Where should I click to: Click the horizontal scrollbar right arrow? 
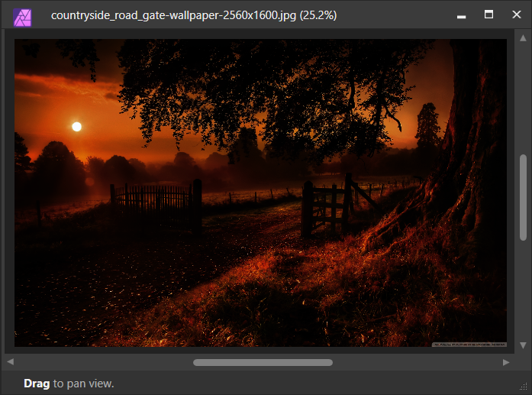pyautogui.click(x=506, y=362)
